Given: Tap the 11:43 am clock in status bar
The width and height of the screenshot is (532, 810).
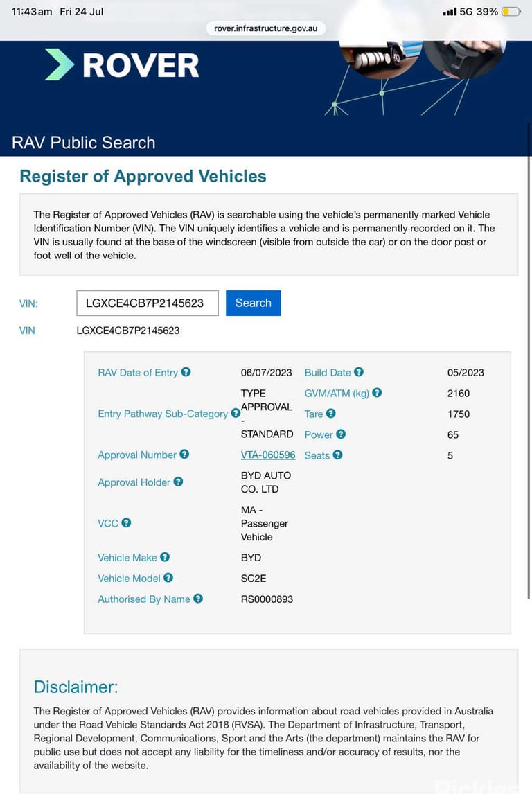Looking at the screenshot, I should (31, 11).
